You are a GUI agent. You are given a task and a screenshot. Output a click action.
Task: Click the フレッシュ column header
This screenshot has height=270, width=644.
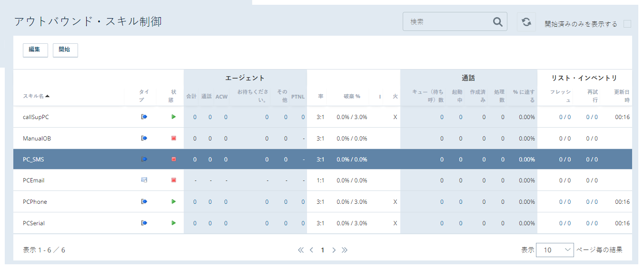click(561, 96)
